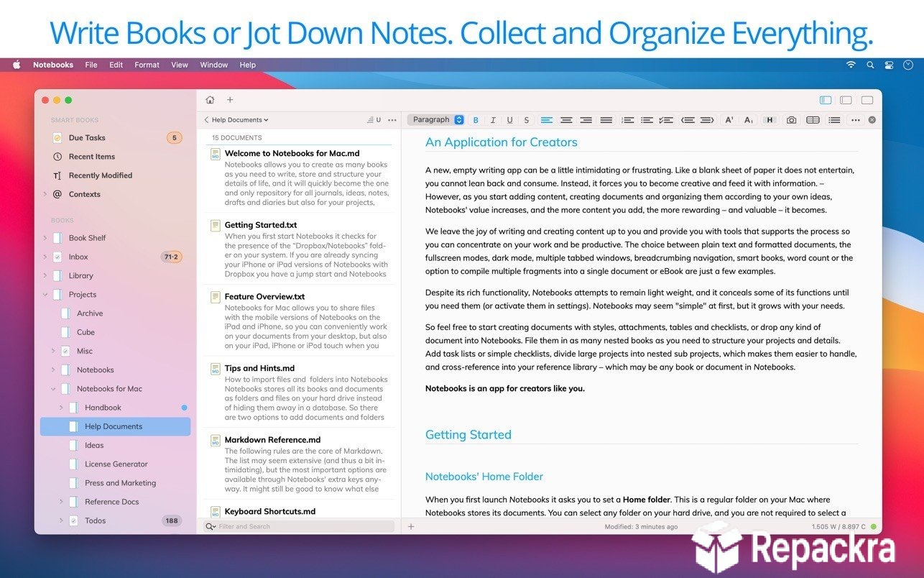Align text right
924x578 pixels.
coord(586,120)
